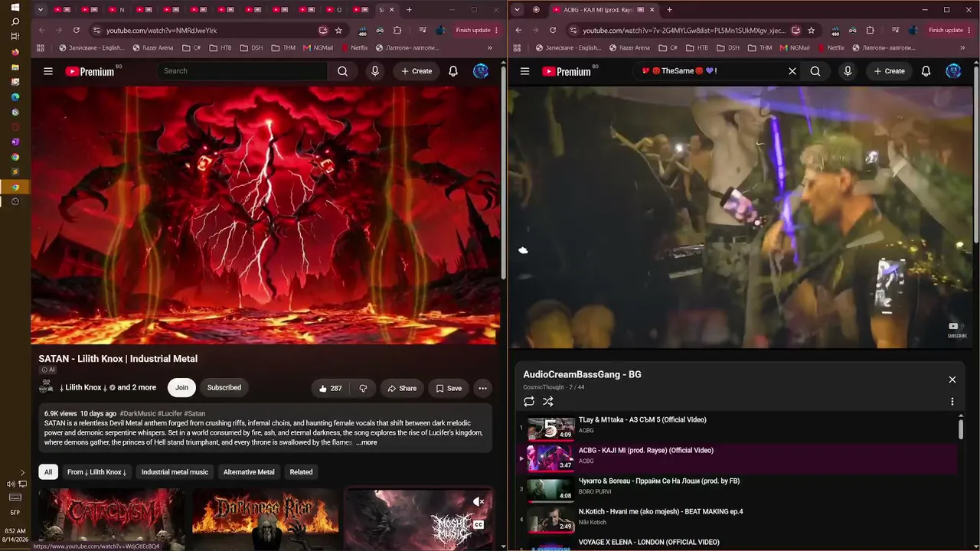Open the #DarkMusic hashtag link
The image size is (980, 551).
tap(138, 413)
